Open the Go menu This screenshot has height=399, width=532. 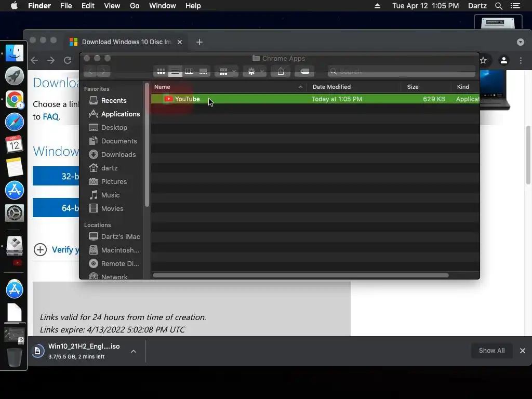(x=135, y=6)
